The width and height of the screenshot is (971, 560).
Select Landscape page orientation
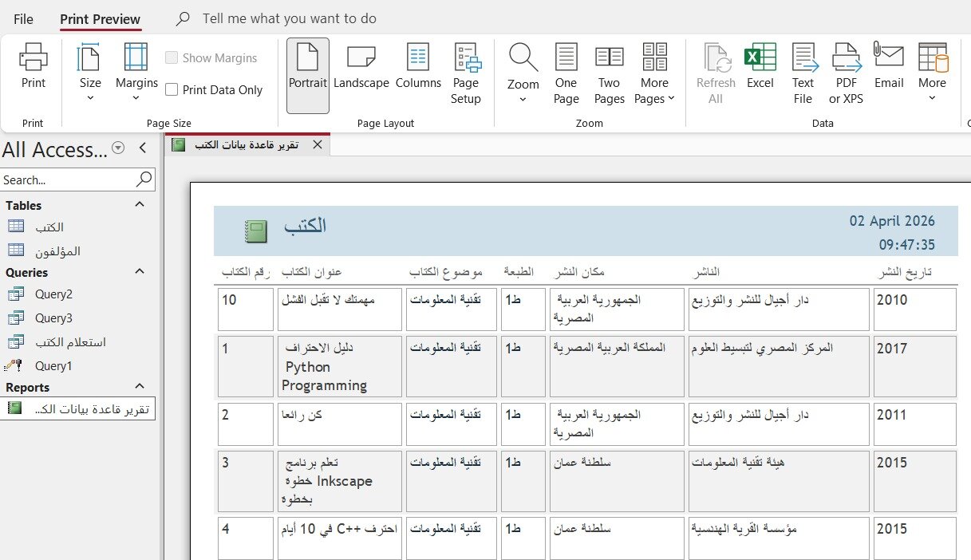pos(361,67)
